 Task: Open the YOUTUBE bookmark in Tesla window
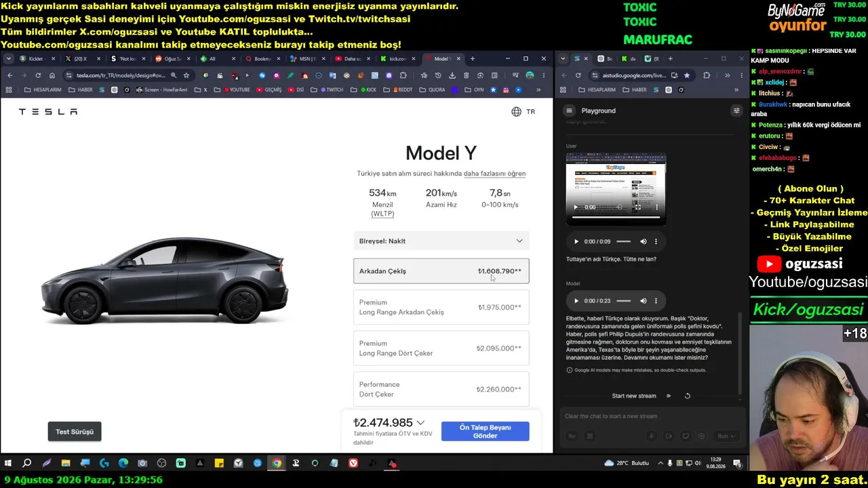click(x=235, y=90)
